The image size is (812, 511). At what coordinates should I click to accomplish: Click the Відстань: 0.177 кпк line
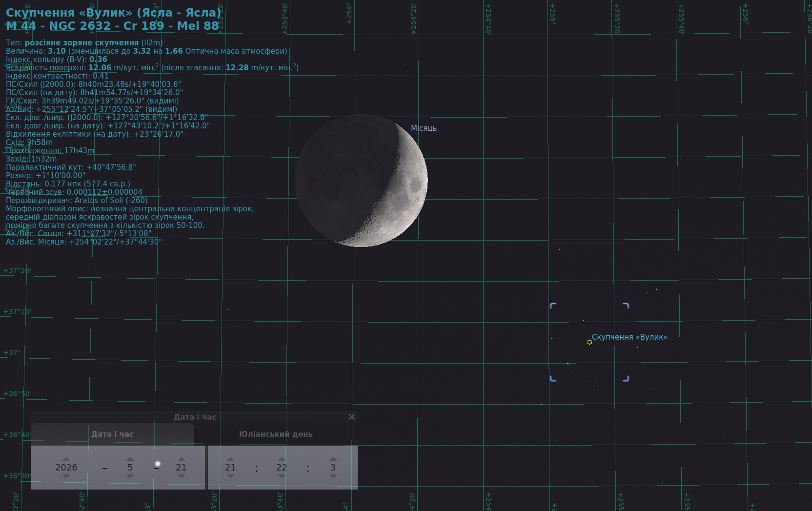[68, 184]
